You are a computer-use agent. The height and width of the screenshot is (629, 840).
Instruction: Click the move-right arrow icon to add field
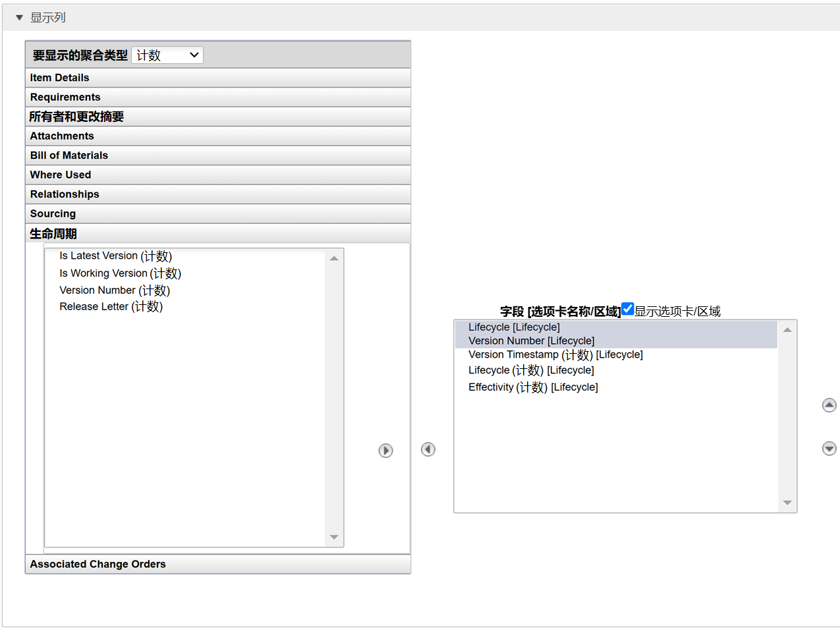pyautogui.click(x=385, y=451)
